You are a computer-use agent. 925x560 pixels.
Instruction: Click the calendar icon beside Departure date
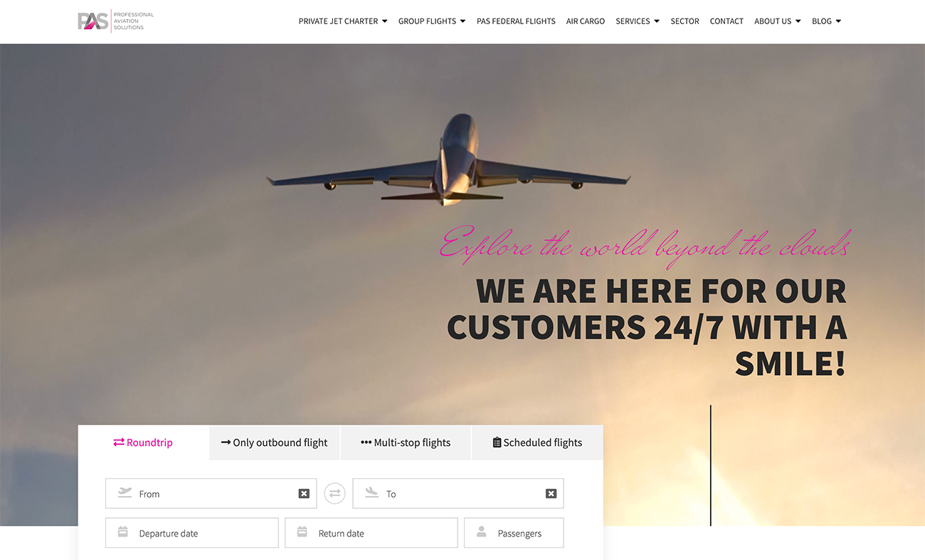coord(123,532)
